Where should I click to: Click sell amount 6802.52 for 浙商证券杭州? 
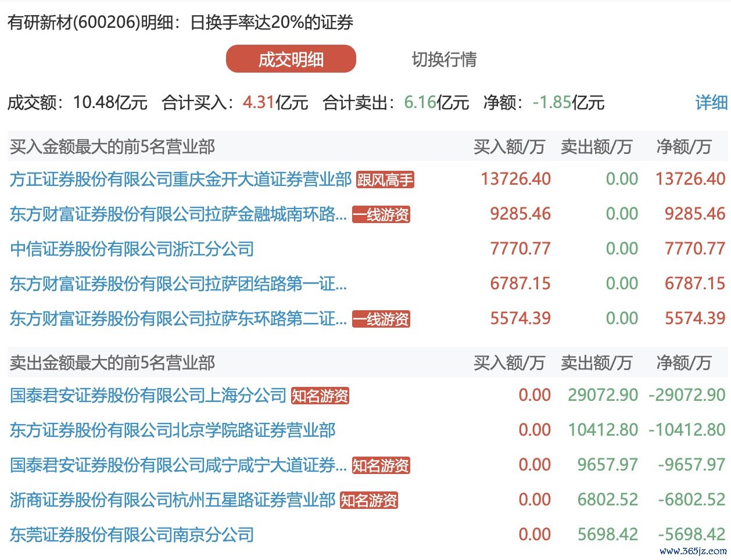(x=608, y=500)
